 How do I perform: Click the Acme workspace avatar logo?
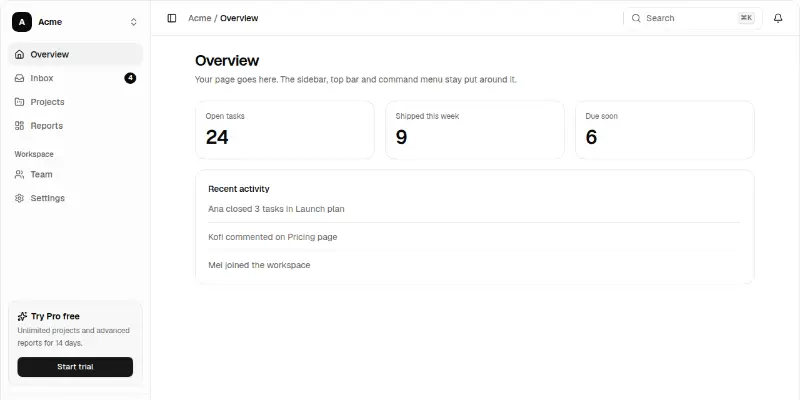coord(22,22)
